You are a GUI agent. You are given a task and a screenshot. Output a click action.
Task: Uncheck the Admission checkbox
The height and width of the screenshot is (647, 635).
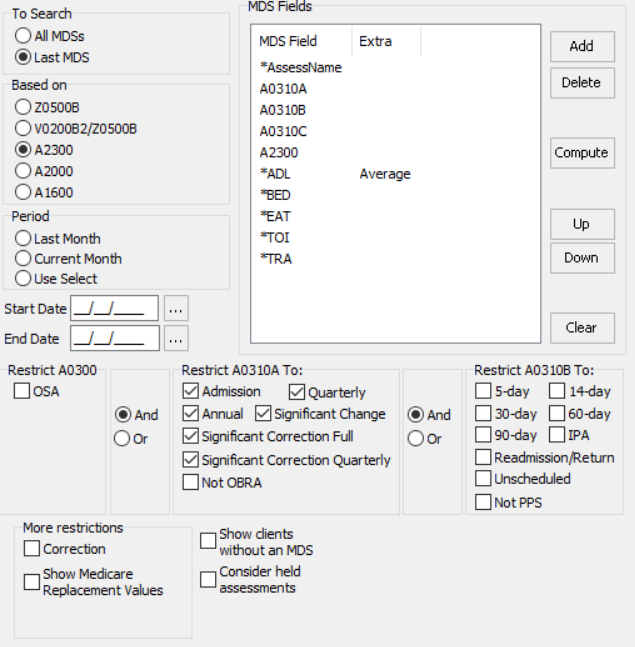click(191, 391)
